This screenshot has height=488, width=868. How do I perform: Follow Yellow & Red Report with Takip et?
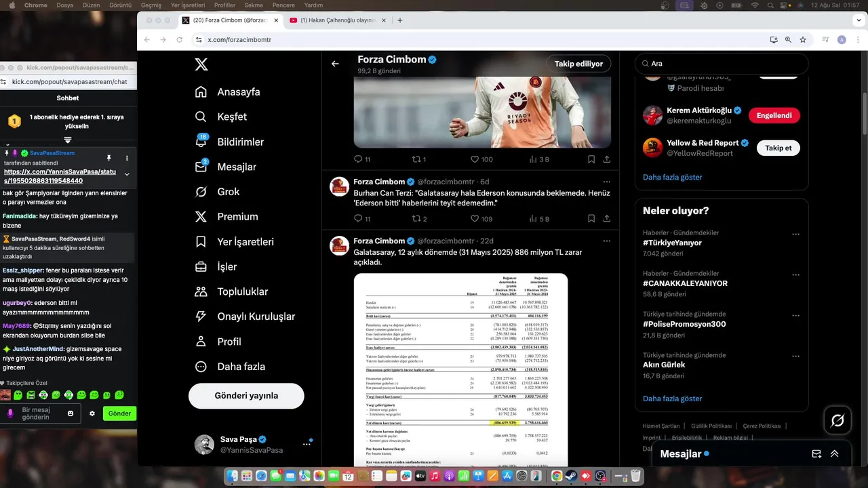click(778, 148)
